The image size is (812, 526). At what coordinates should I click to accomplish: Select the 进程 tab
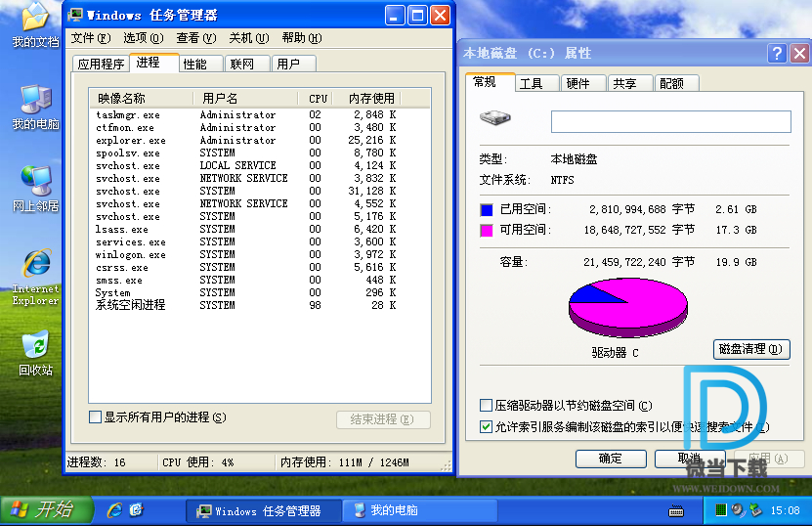click(153, 63)
